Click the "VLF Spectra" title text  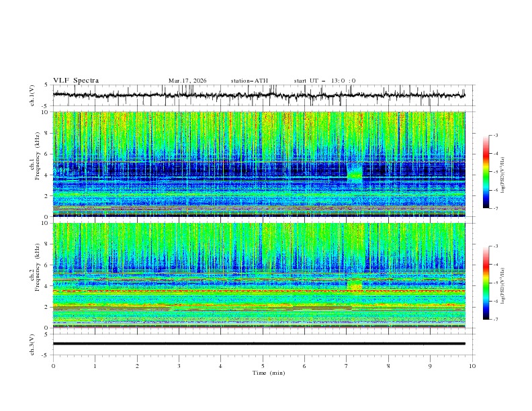click(x=76, y=81)
